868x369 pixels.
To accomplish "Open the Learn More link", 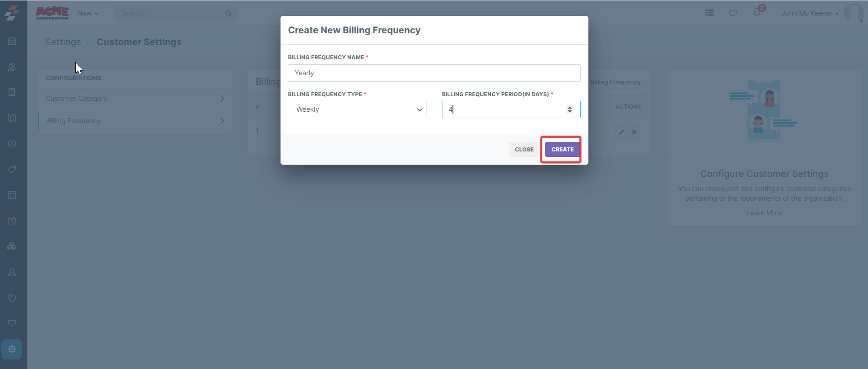I will tap(764, 213).
